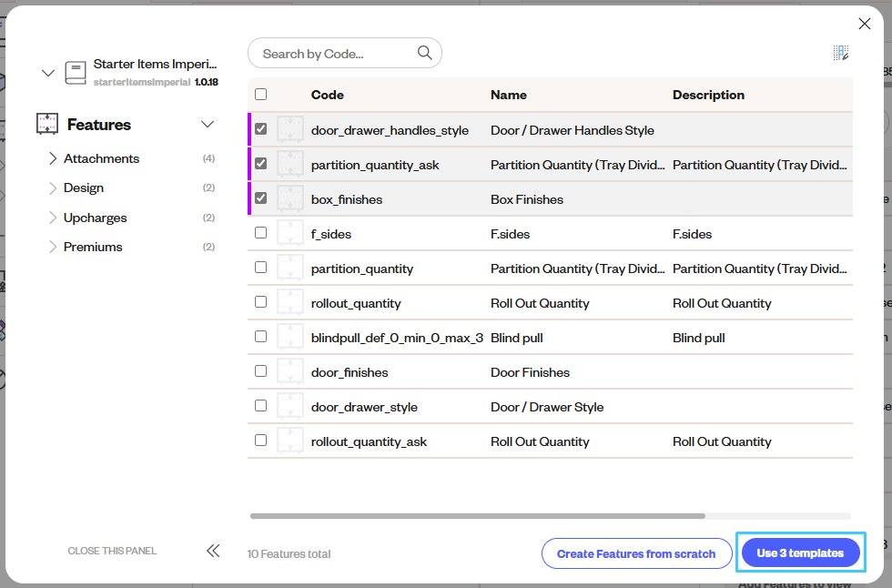Click the Use 3 templates button

[x=800, y=552]
